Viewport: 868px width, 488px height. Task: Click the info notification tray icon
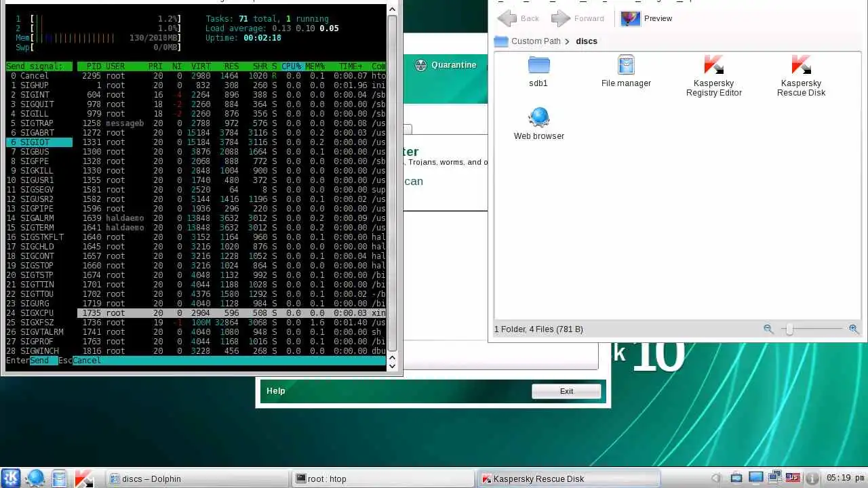pos(812,479)
